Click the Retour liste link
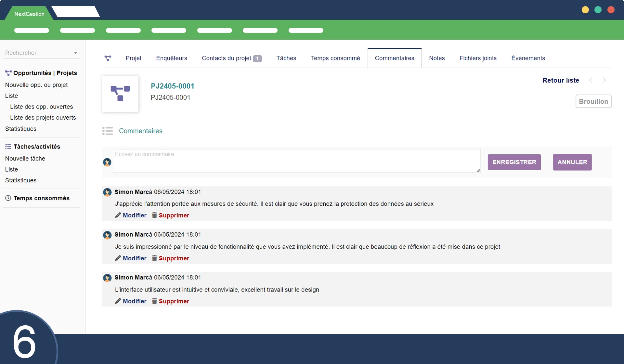624x364 pixels. tap(561, 80)
